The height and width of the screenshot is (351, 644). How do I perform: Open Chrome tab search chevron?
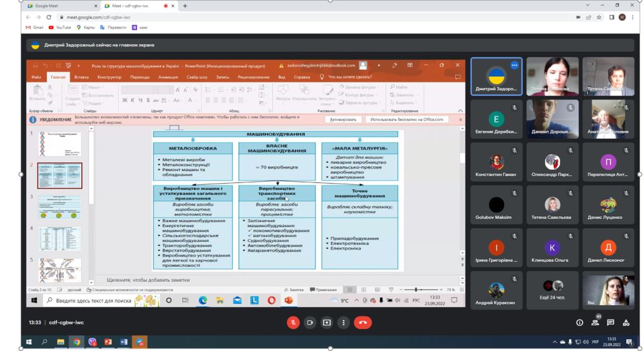pos(587,5)
